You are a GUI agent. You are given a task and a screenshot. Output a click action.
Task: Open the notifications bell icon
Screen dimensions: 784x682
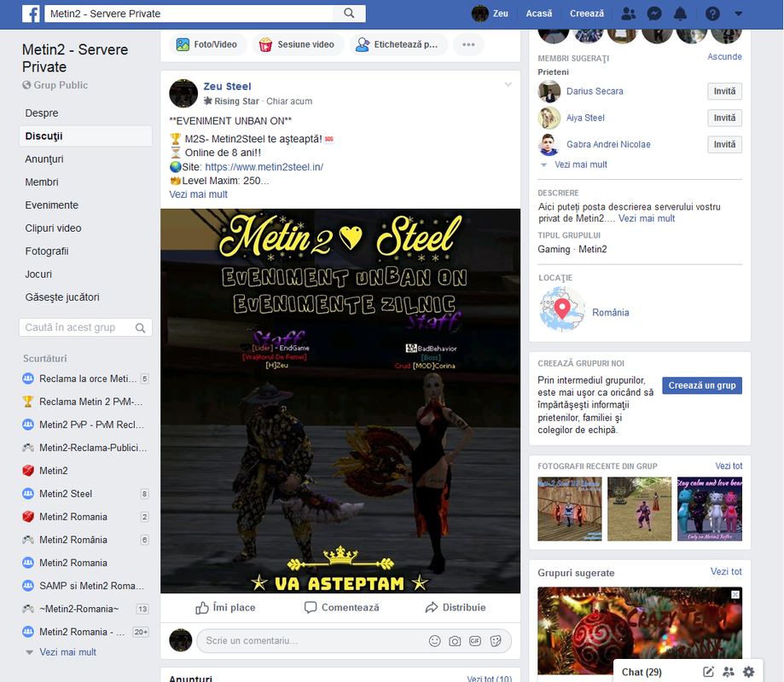pos(680,14)
